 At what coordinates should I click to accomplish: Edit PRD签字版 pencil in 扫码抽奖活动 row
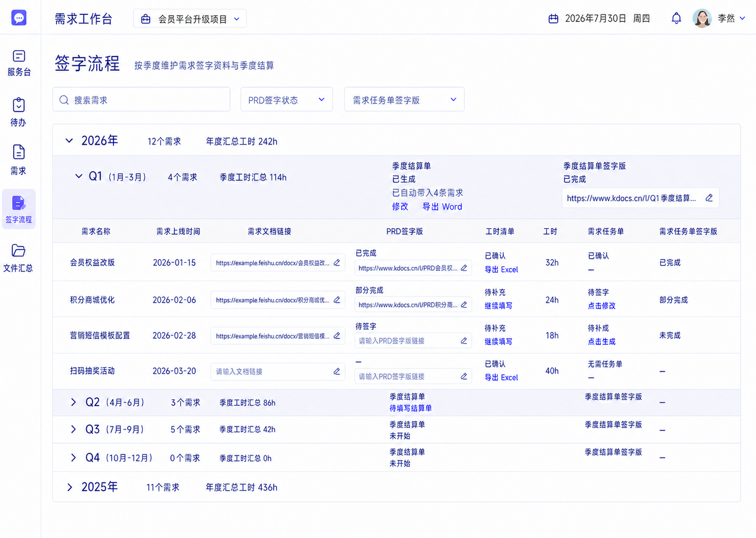pyautogui.click(x=464, y=376)
